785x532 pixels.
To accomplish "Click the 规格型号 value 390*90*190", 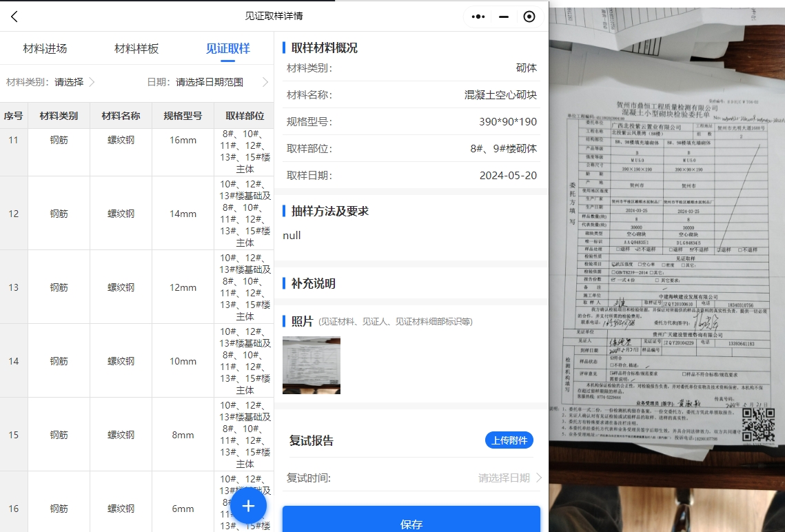I will click(508, 121).
